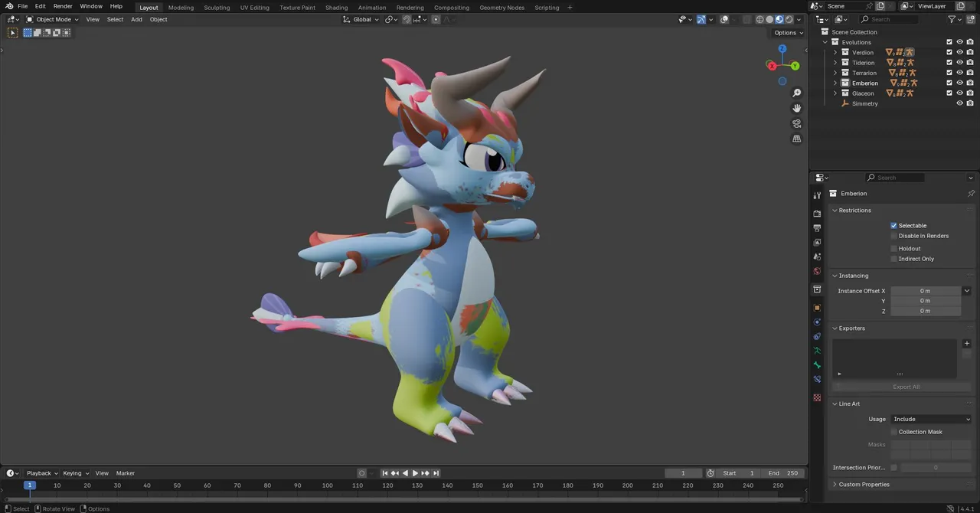Disable Glaceon collection in renders
This screenshot has height=513, width=980.
click(x=970, y=93)
